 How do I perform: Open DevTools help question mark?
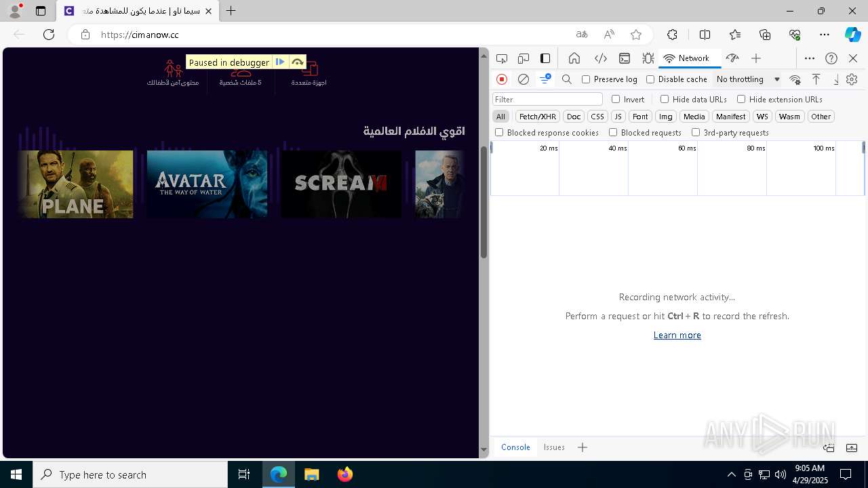coord(831,58)
